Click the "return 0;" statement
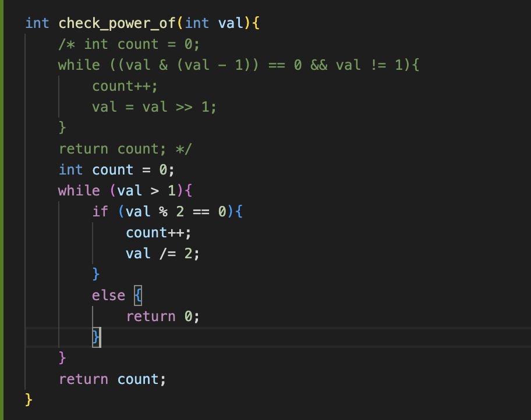Screen dimensions: 531x420 coord(162,316)
